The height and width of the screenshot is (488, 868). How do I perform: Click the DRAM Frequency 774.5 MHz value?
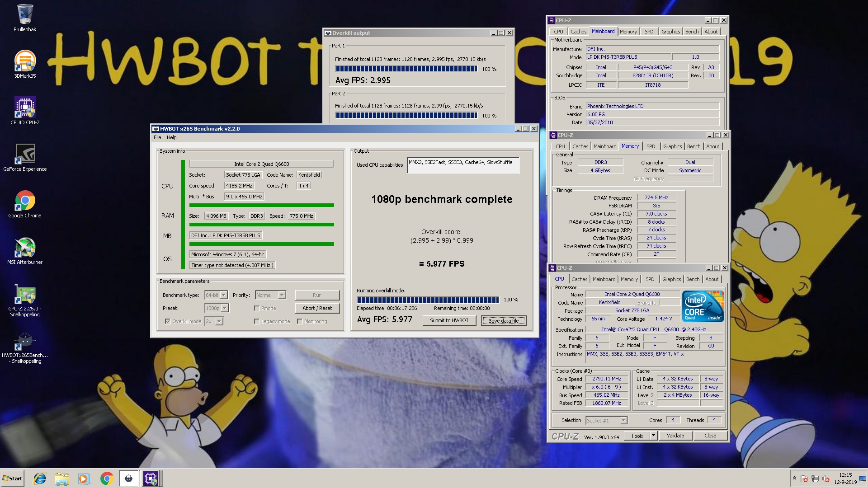pos(656,197)
